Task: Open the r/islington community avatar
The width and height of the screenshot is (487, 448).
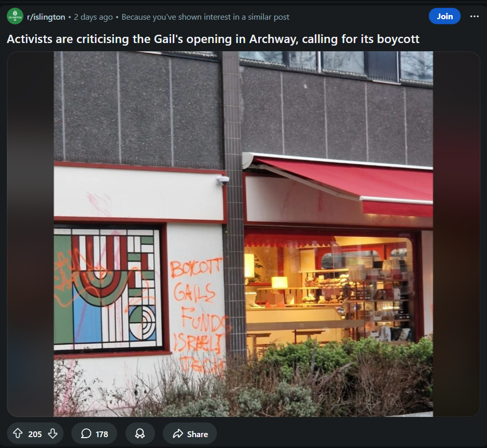Action: tap(15, 17)
